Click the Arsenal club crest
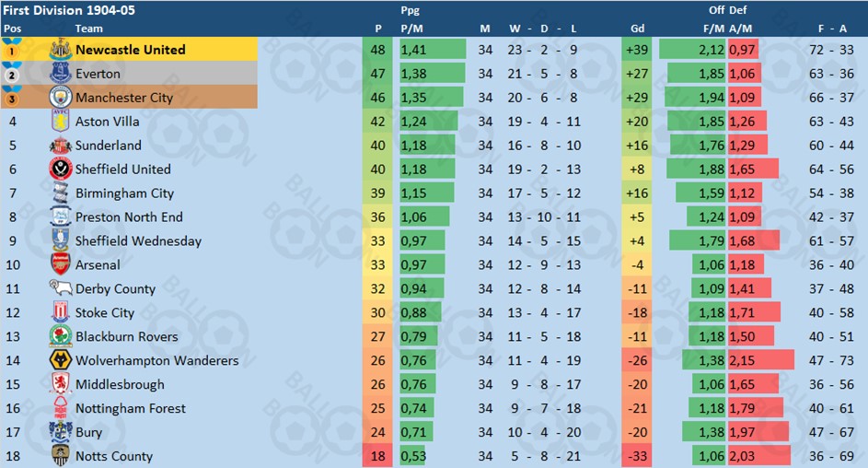 pyautogui.click(x=60, y=265)
